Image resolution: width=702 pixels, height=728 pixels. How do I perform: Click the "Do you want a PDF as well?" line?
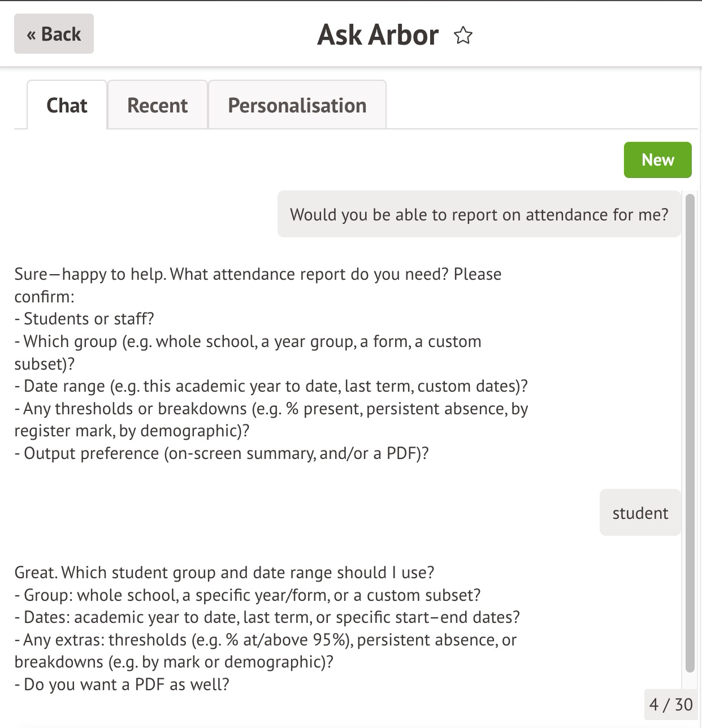point(122,684)
